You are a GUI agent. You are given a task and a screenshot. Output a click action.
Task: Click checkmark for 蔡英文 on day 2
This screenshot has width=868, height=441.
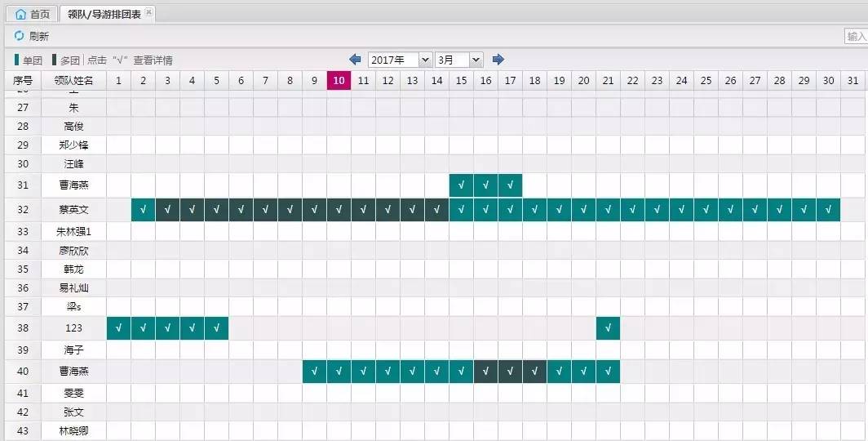coord(144,210)
